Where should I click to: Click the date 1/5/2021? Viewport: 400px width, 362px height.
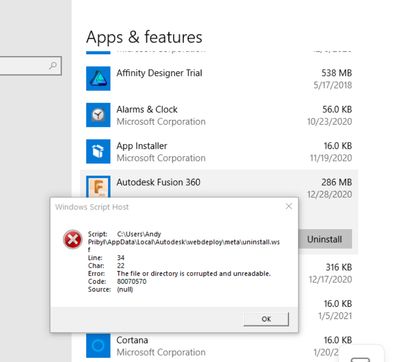coord(335,316)
